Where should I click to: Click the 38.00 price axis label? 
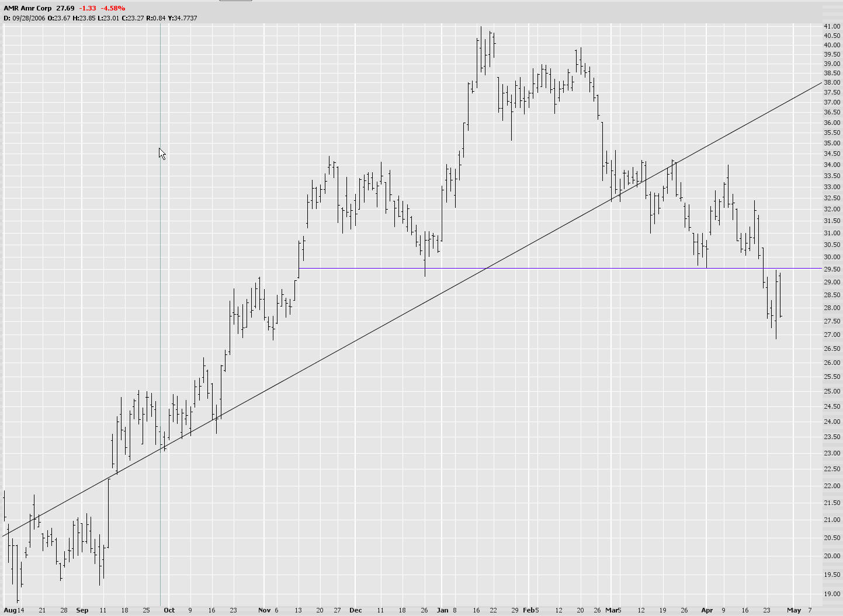point(832,82)
